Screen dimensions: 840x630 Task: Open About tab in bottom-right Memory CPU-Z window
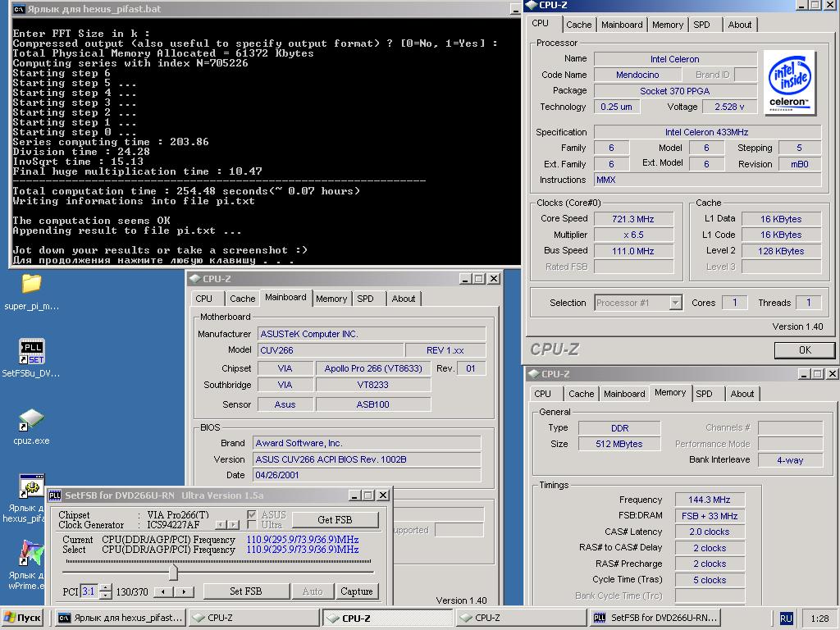coord(742,394)
